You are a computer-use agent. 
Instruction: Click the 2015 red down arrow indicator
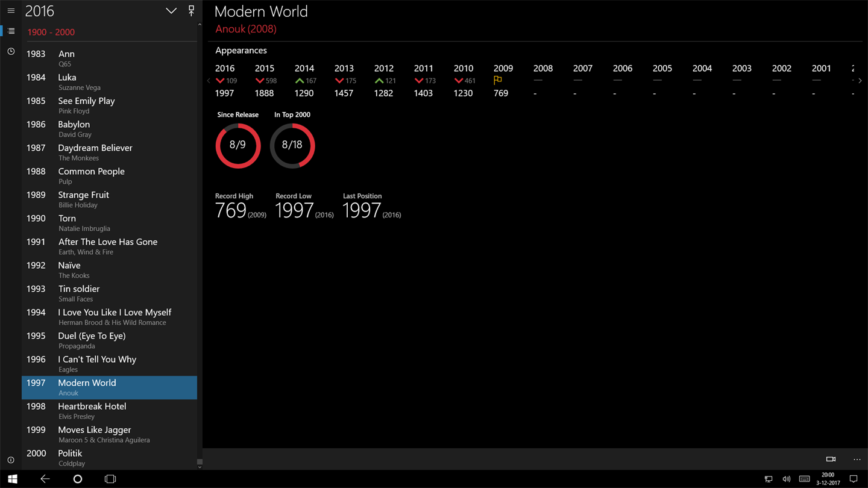click(260, 81)
